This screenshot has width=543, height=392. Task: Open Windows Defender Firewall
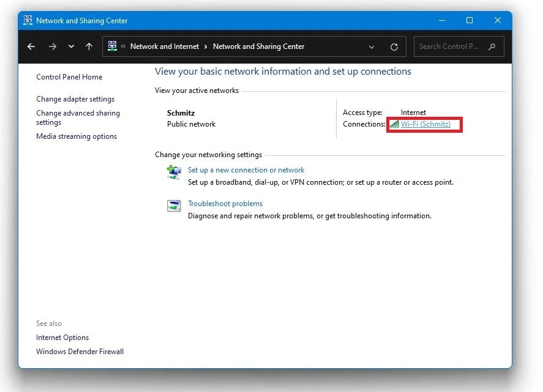click(x=80, y=351)
